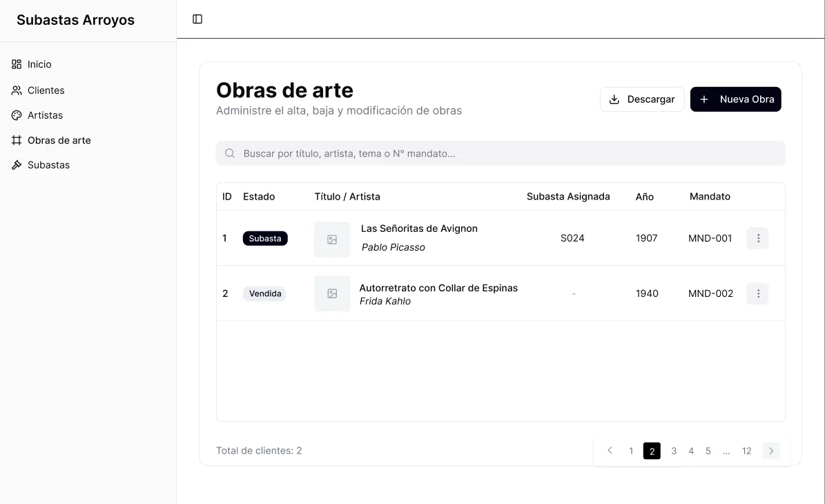This screenshot has height=504, width=825.
Task: Click the Obras de arte page heading
Action: tap(284, 90)
